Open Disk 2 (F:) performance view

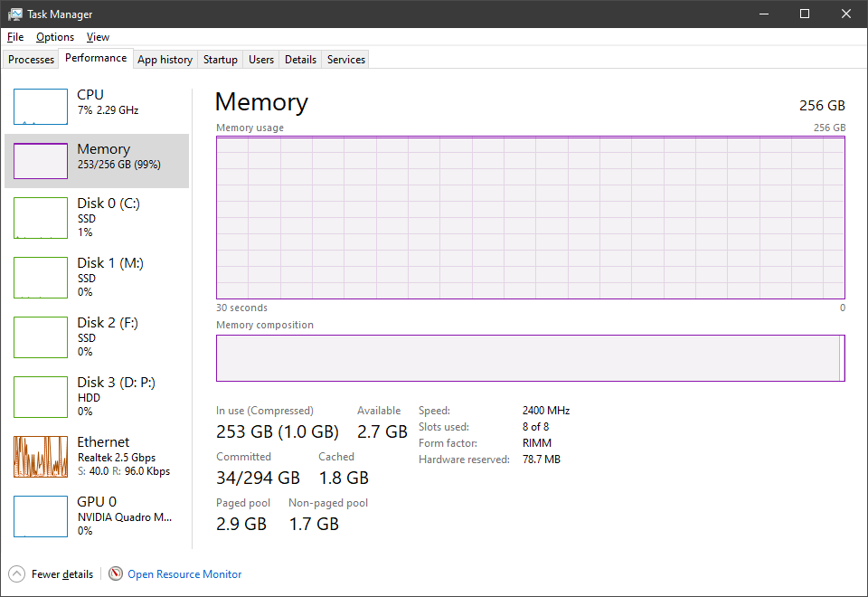click(97, 337)
